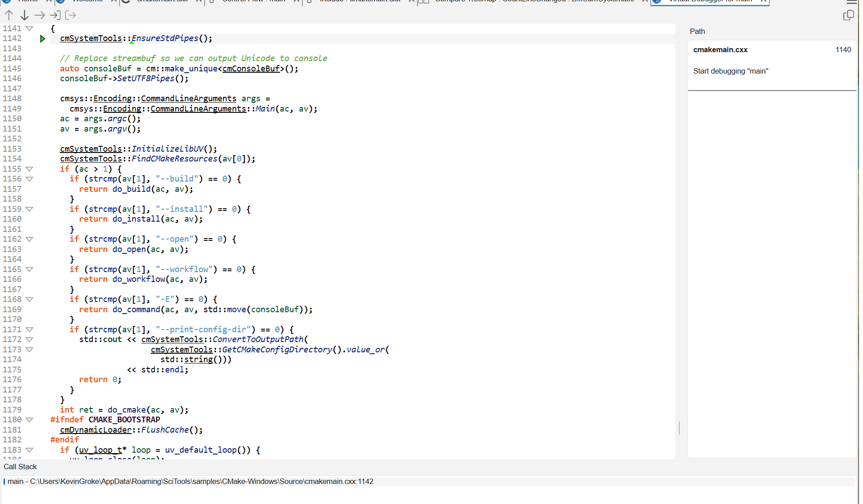Click do_build call on line 1157
Image resolution: width=863 pixels, height=504 pixels.
pos(132,189)
